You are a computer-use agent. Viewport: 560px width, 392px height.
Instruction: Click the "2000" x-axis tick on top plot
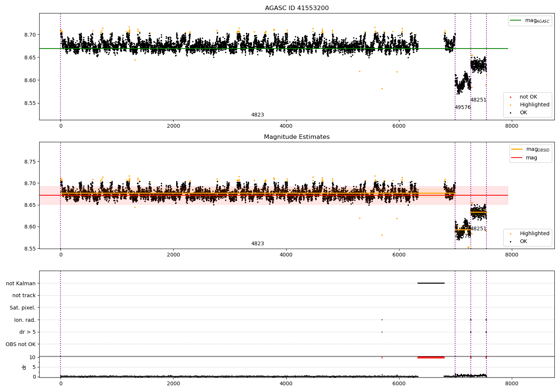pos(174,126)
